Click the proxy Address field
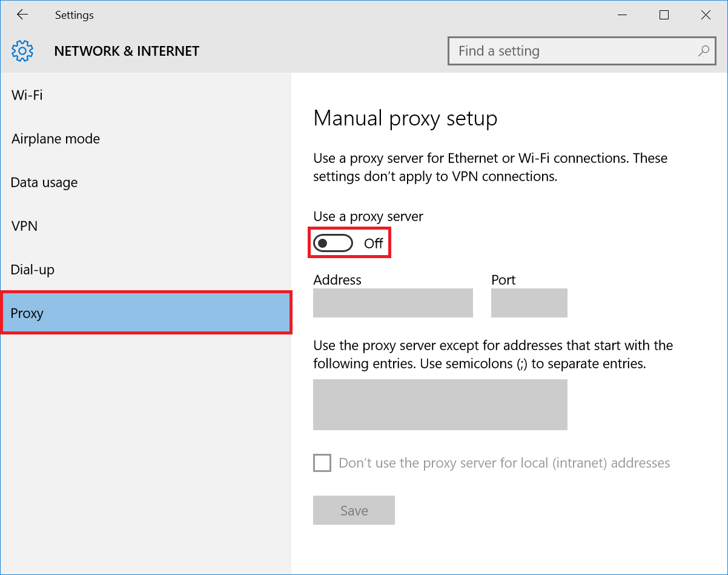Viewport: 728px width, 575px height. click(392, 303)
